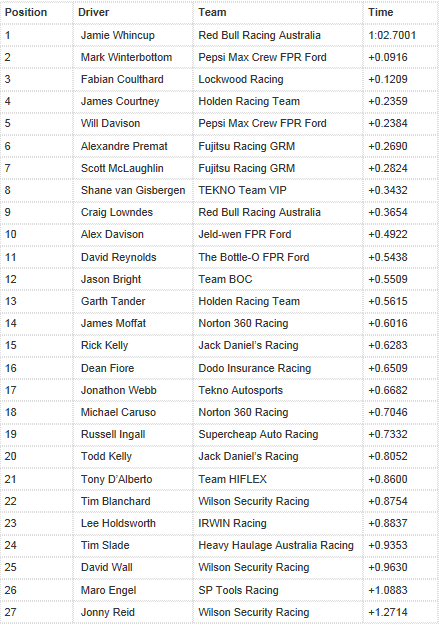
Task: Select James Courtney in the driver column
Action: click(120, 101)
